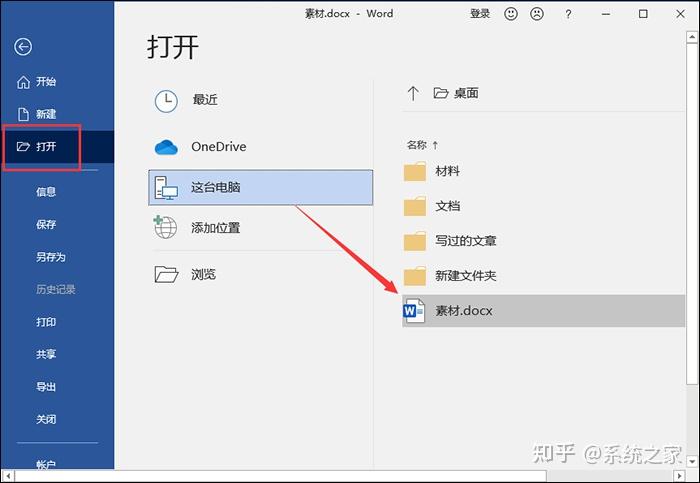700x483 pixels.
Task: Select the 最近 location label
Action: (x=205, y=100)
